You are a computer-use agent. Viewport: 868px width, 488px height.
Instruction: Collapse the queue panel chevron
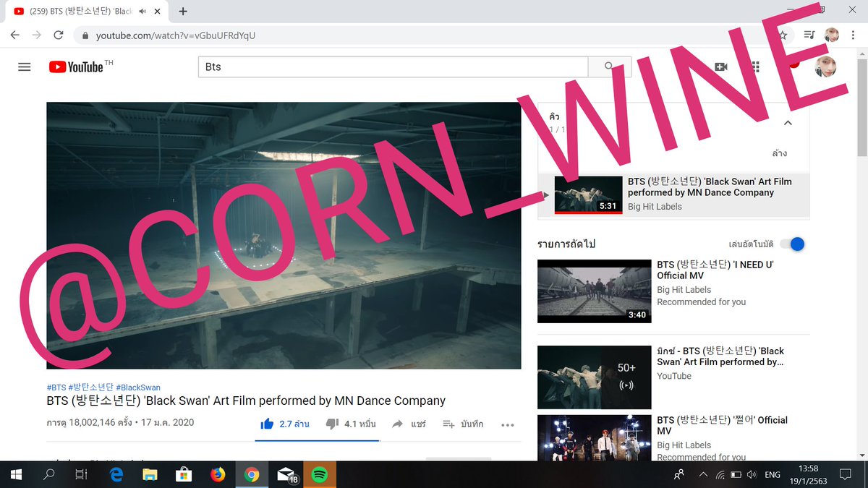pyautogui.click(x=788, y=123)
